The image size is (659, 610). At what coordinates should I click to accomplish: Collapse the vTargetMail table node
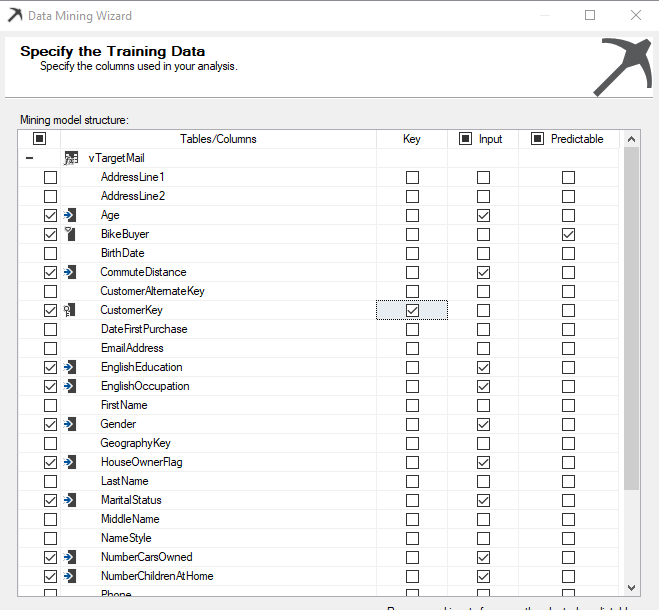(x=30, y=158)
